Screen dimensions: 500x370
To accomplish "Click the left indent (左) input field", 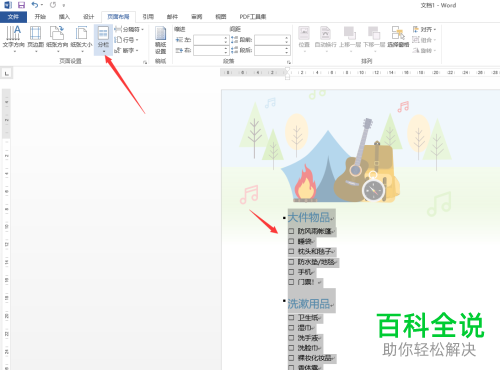I will tap(211, 40).
